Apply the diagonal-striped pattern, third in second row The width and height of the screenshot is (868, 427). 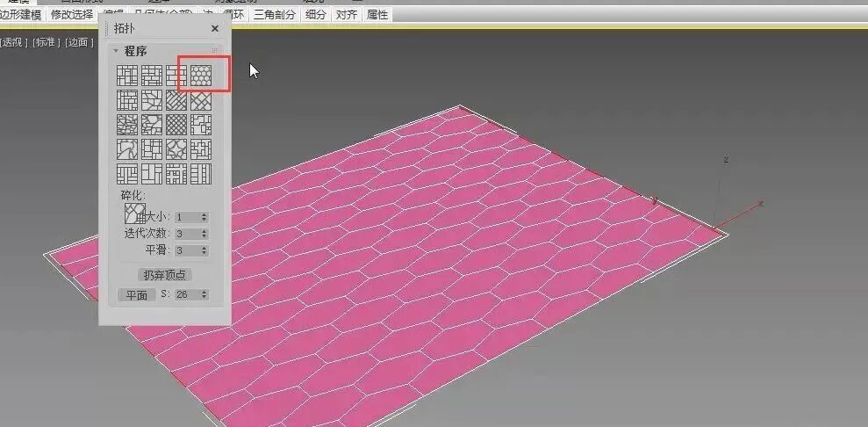[176, 100]
